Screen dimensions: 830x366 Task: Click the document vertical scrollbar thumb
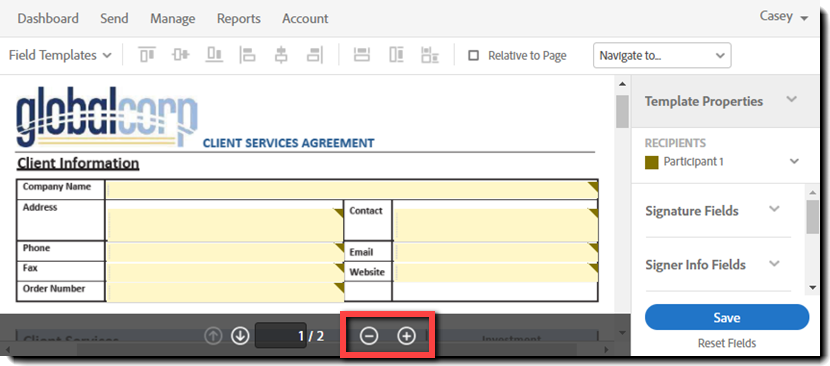point(622,112)
